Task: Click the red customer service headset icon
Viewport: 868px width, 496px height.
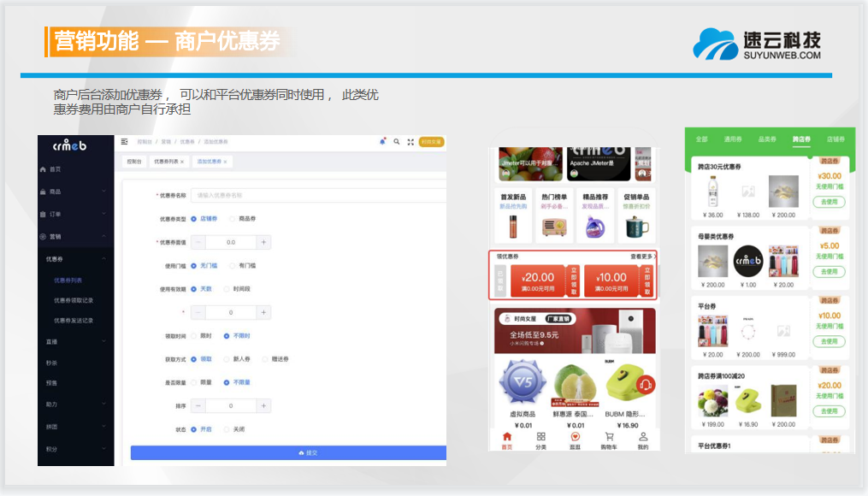Action: click(x=645, y=384)
